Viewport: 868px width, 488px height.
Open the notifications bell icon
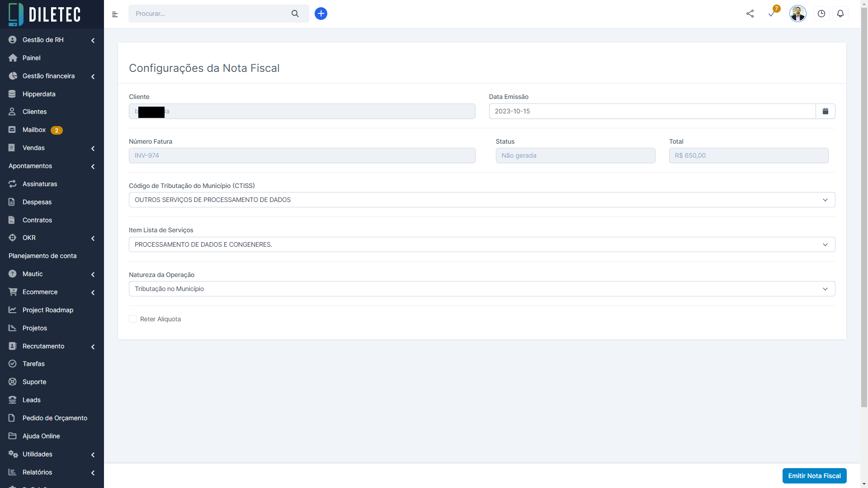tap(840, 14)
